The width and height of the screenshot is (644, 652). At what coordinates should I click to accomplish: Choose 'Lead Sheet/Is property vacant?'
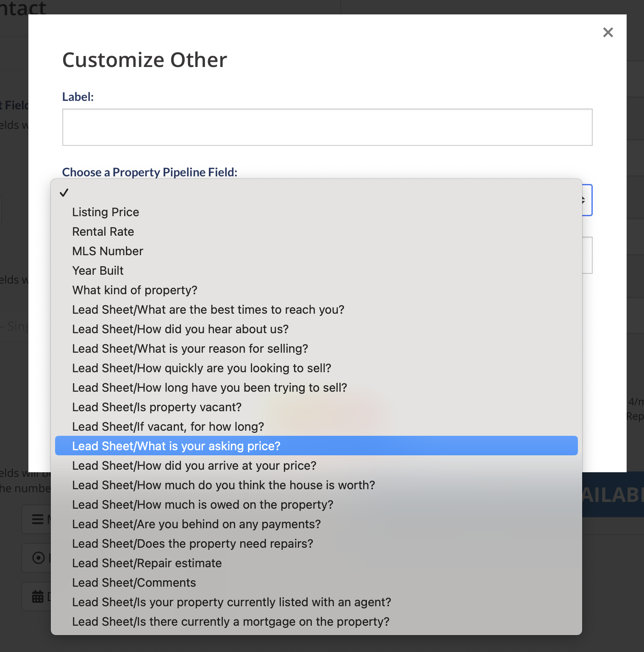coord(157,407)
